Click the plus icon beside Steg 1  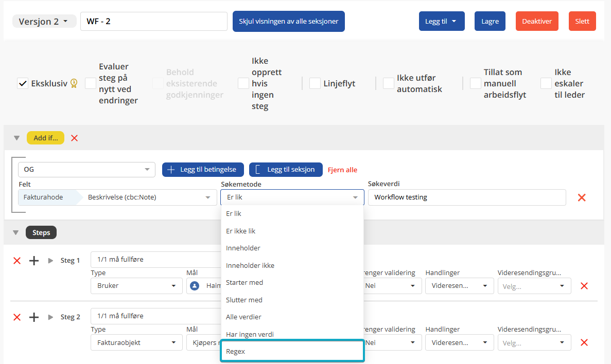tap(34, 261)
